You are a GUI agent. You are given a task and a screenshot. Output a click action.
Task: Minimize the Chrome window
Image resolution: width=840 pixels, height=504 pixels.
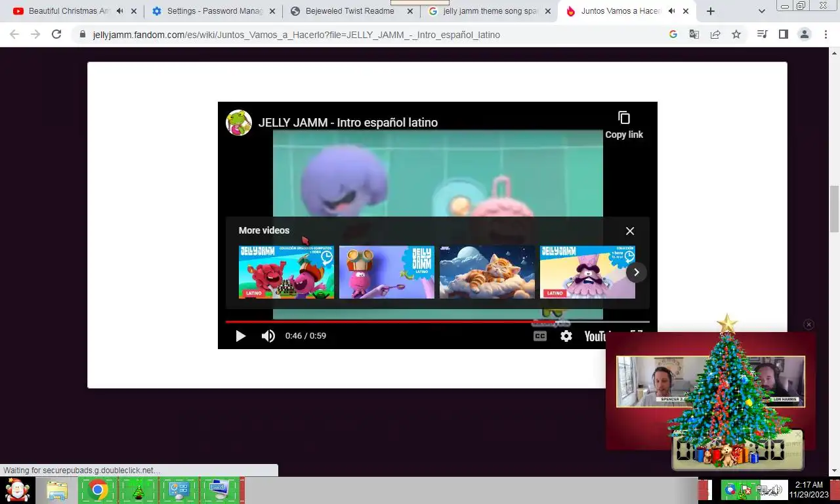click(785, 6)
